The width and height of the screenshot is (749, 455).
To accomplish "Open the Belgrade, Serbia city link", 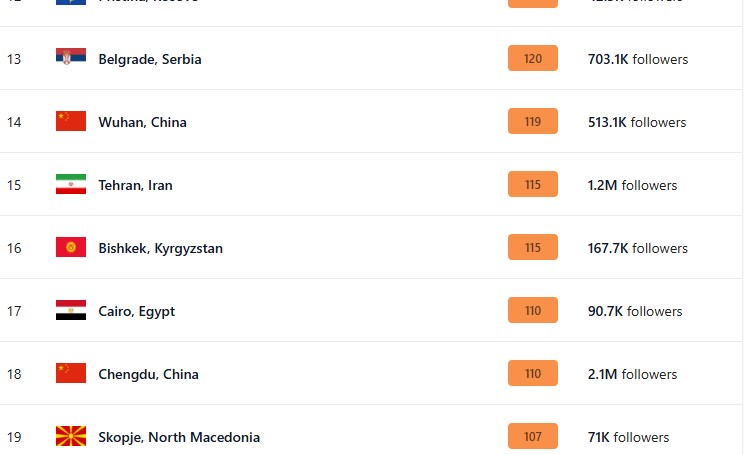I will click(150, 59).
